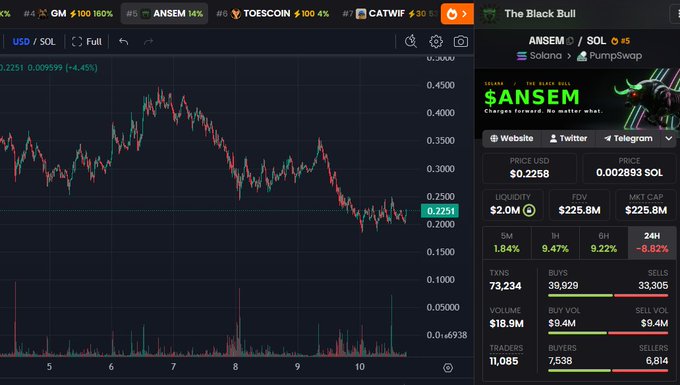Redo the chart action
This screenshot has width=680, height=385.
pyautogui.click(x=148, y=42)
